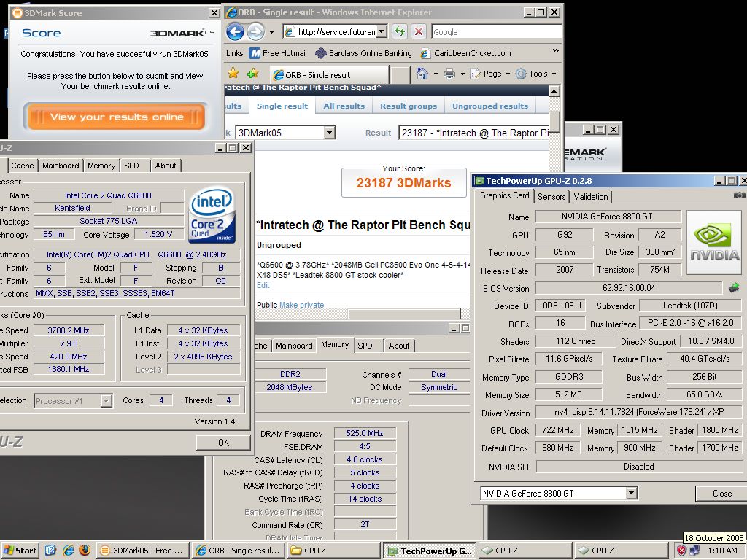This screenshot has width=747, height=560.
Task: Switch to the Sensors tab in GPU-Z
Action: [x=551, y=197]
